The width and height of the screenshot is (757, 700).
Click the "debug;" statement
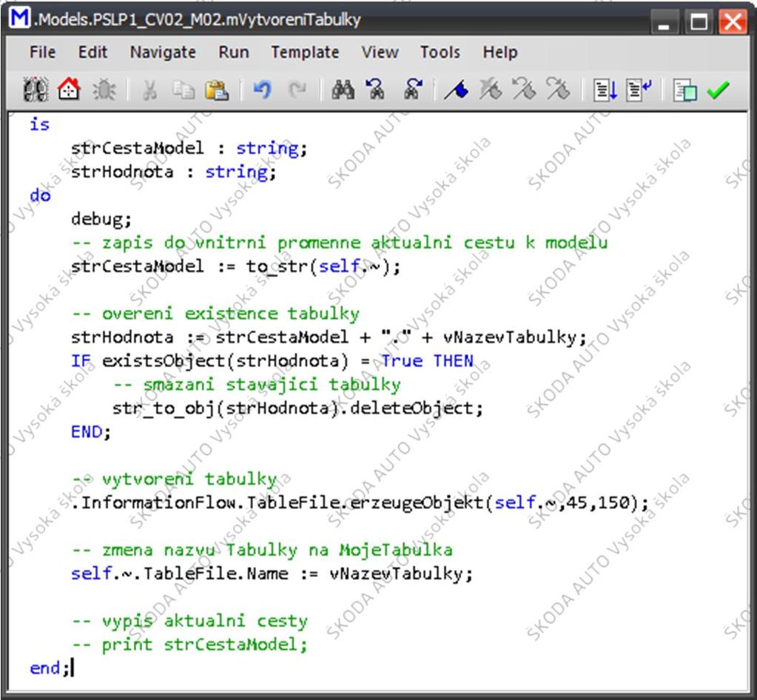[101, 219]
